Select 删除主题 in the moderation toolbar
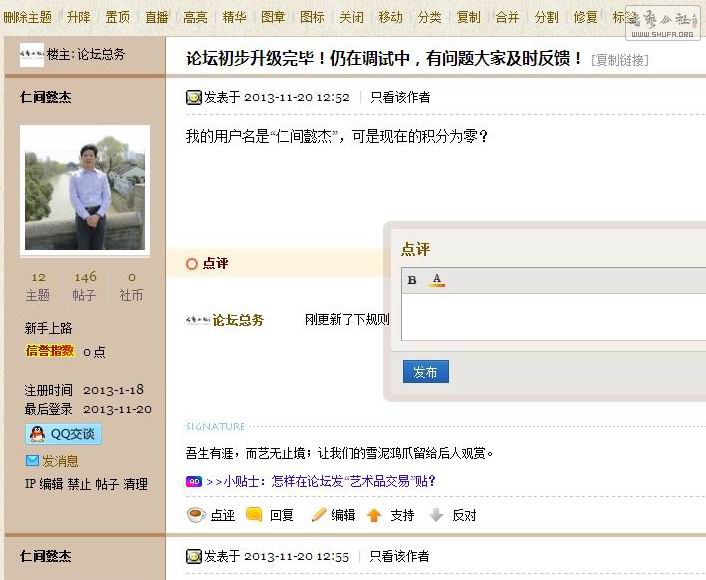This screenshot has height=580, width=706. [28, 17]
